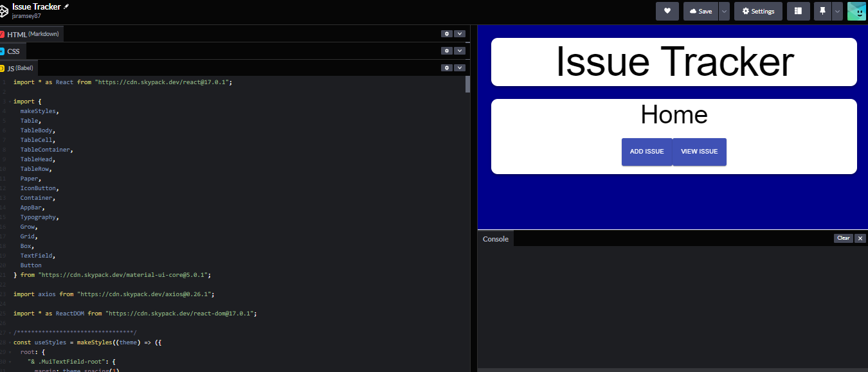The image size is (868, 372).
Task: Expand the Save options dropdown arrow
Action: point(724,11)
